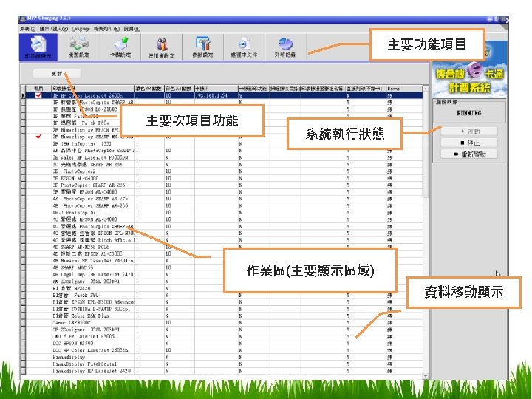Viewport: 532px width, 399px height.
Task: Click the mono A4 points column header
Action: click(x=149, y=89)
